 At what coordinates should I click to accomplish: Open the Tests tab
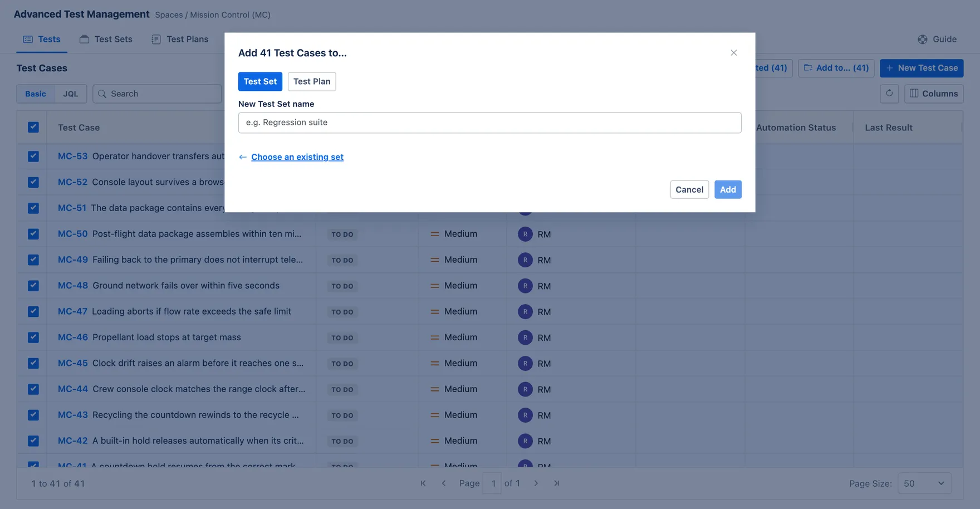(42, 39)
